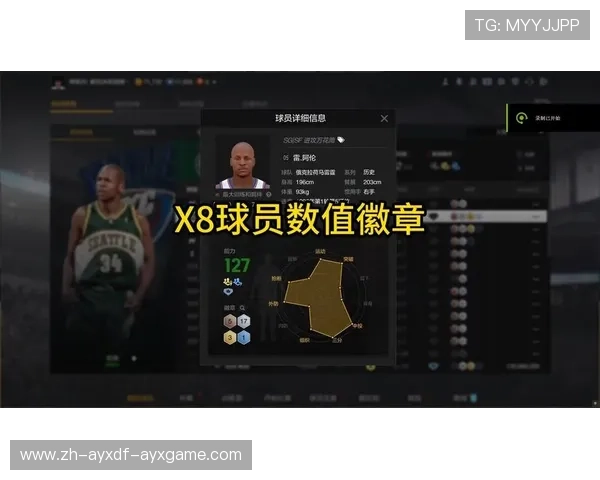Screen dimensions: 600x480
Task: Click the 外防 label on radar chart
Action: coord(273,304)
